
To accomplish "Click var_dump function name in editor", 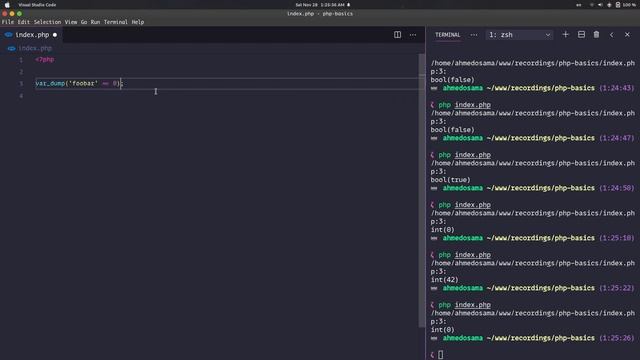I will [x=50, y=84].
